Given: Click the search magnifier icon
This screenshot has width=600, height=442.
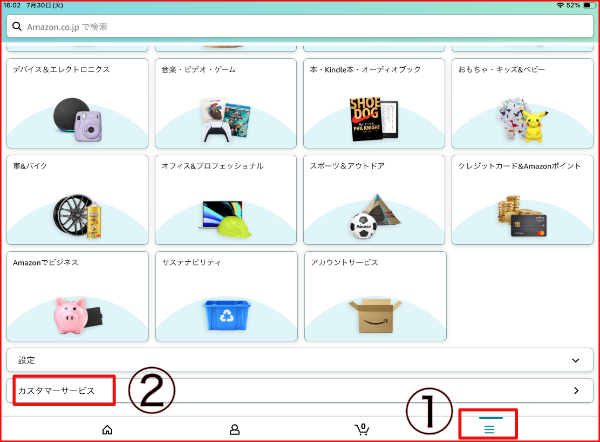Looking at the screenshot, I should pos(17,26).
